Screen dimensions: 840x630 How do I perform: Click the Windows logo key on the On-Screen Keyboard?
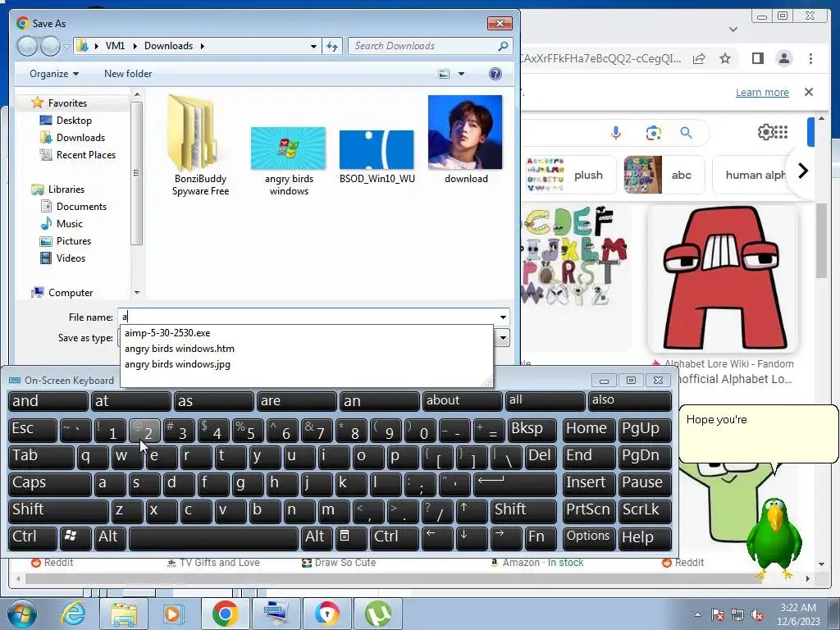(75, 537)
